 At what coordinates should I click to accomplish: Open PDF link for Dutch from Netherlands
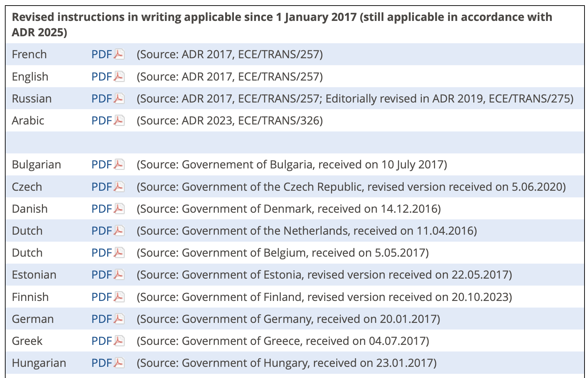pos(102,231)
